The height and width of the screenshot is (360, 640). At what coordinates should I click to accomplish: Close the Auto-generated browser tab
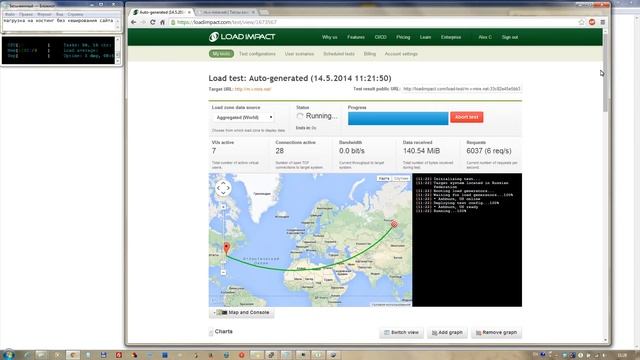[x=189, y=12]
